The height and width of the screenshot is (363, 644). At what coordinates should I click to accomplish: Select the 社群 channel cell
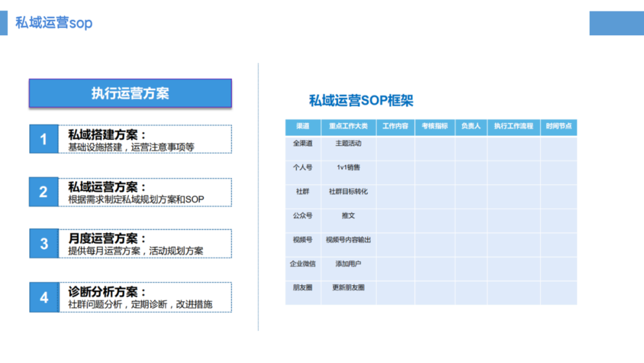pyautogui.click(x=303, y=196)
